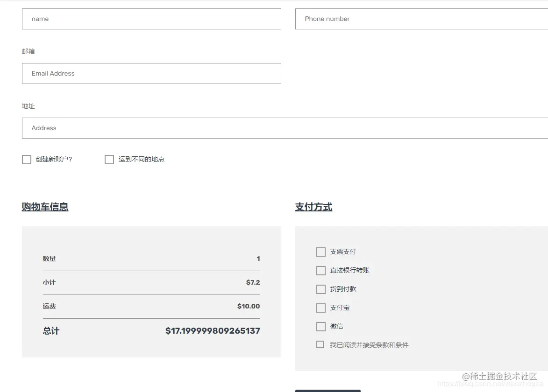This screenshot has width=548, height=392.
Task: Click the Email Address input field
Action: click(151, 73)
